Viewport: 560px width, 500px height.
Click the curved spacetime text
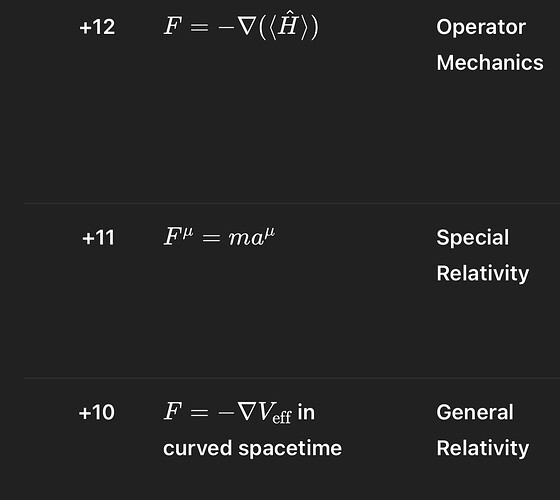click(252, 449)
